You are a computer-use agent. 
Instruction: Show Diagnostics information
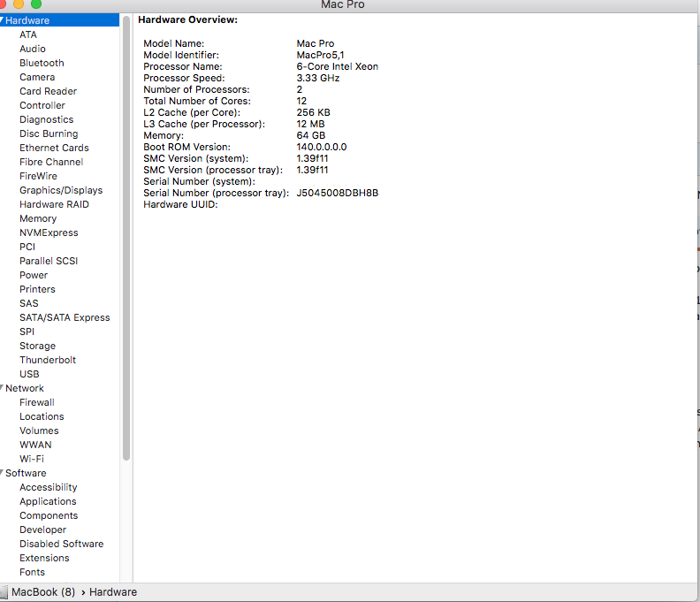[47, 119]
